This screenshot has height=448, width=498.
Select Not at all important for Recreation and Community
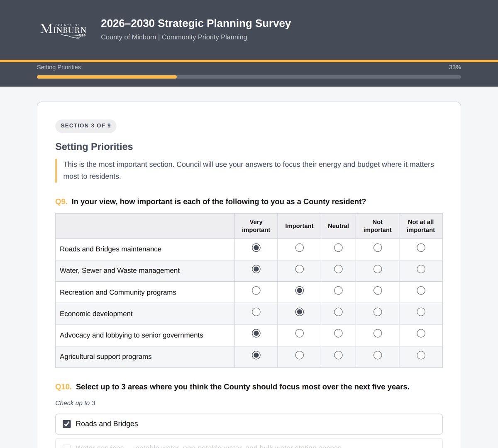pyautogui.click(x=421, y=290)
